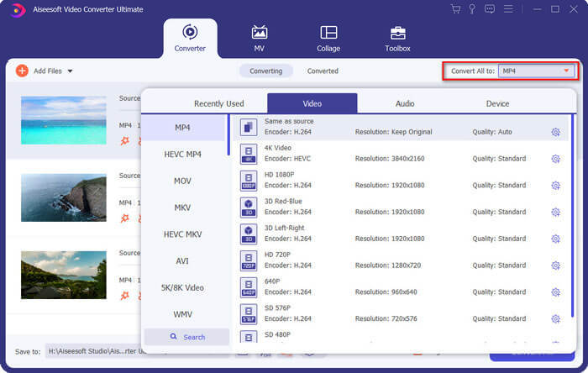Click the 3D Red-Blue format icon
The image size is (588, 373).
(249, 208)
